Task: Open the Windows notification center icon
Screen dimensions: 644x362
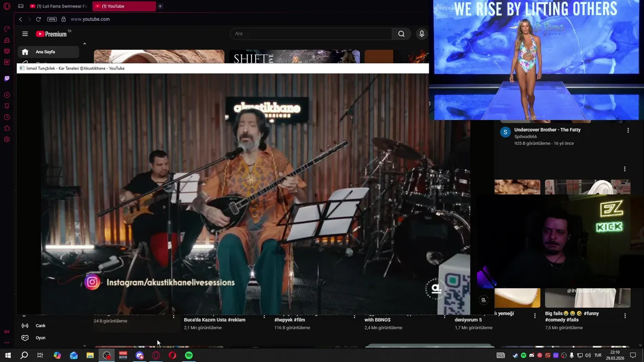Action: (633, 355)
